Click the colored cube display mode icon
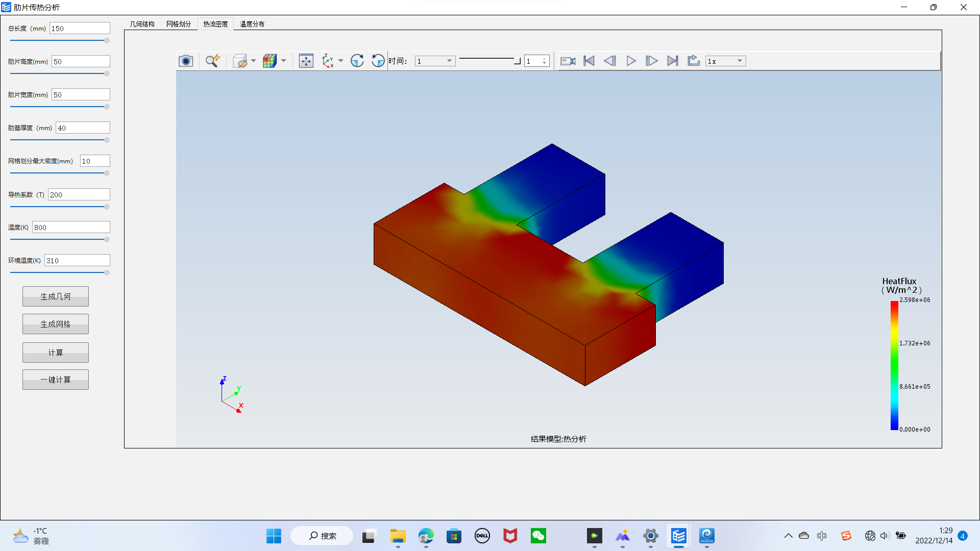Screen dimensions: 980x551 coord(269,61)
